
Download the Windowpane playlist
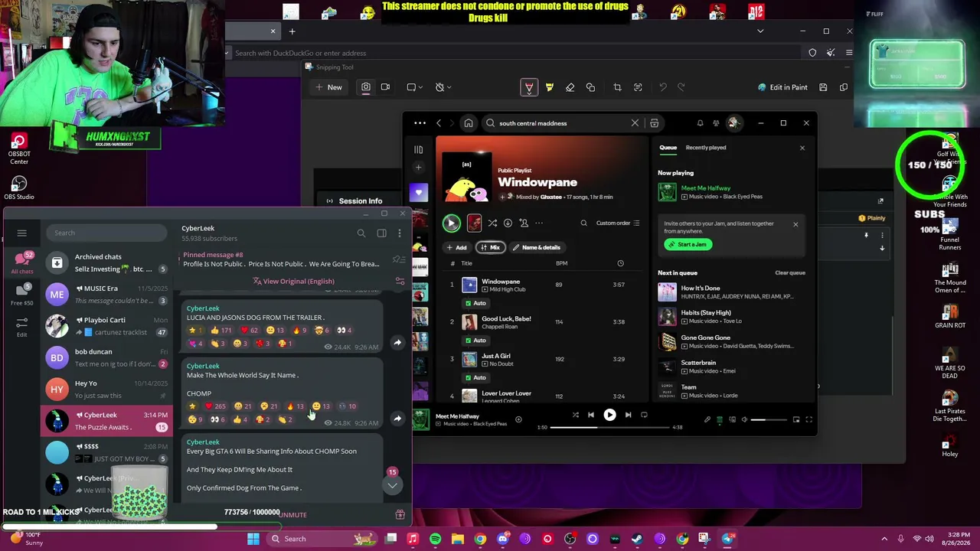click(x=508, y=223)
